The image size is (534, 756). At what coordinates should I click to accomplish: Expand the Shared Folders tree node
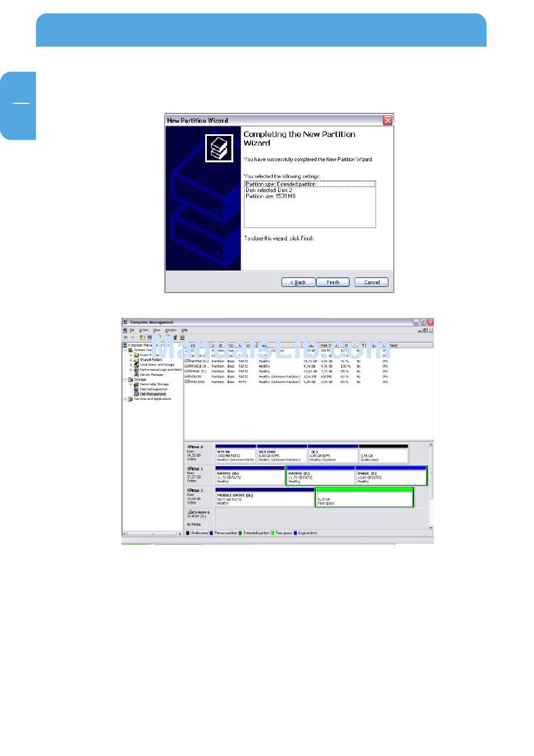[x=130, y=359]
